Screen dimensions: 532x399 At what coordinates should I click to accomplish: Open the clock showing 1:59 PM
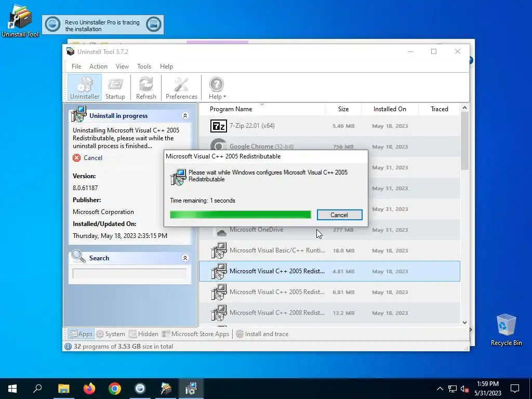[x=488, y=389]
